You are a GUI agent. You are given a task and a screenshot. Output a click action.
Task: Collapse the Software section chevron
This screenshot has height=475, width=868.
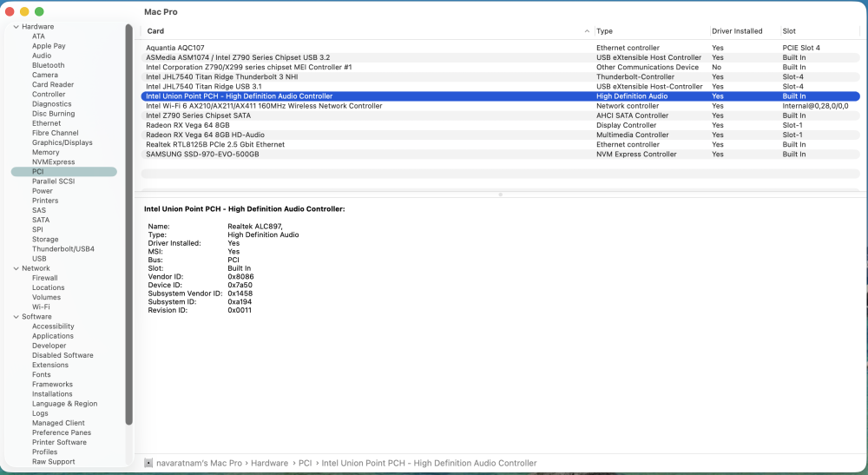click(16, 317)
